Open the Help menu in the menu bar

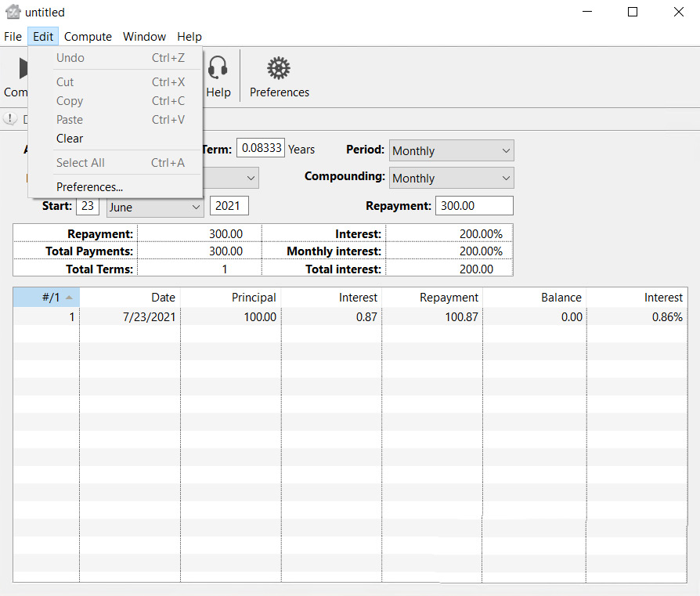[189, 37]
